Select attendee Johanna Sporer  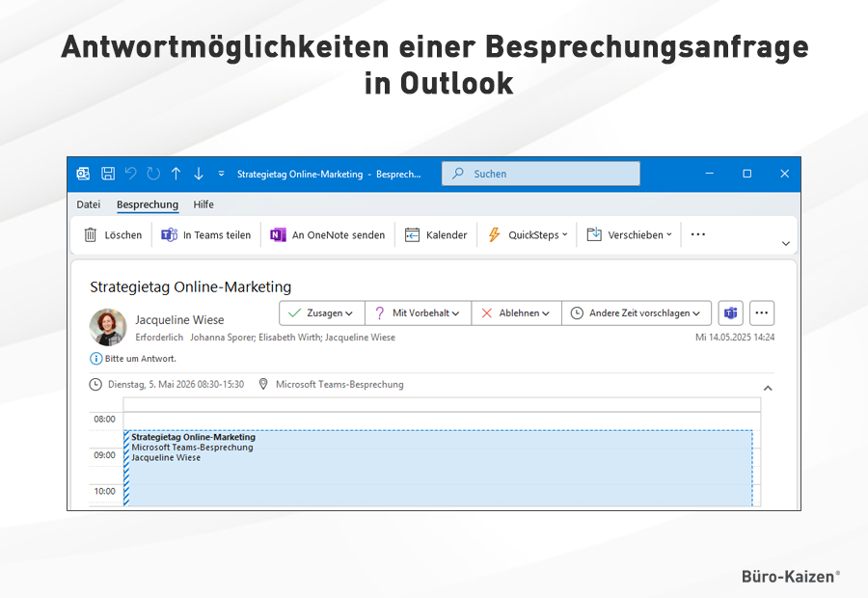tap(222, 338)
